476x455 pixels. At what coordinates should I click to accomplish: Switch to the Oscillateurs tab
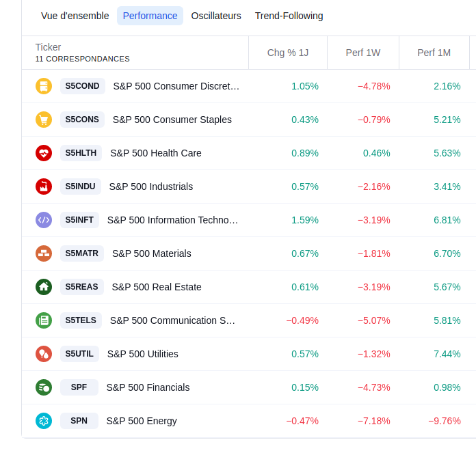216,16
